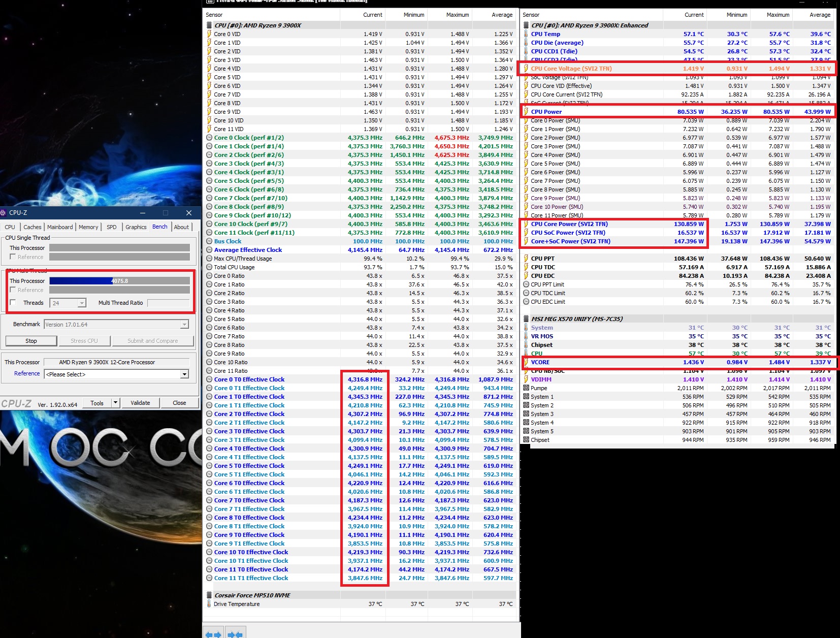Click the icon next to Core 0 Ratio
This screenshot has height=638, width=840.
tap(209, 276)
